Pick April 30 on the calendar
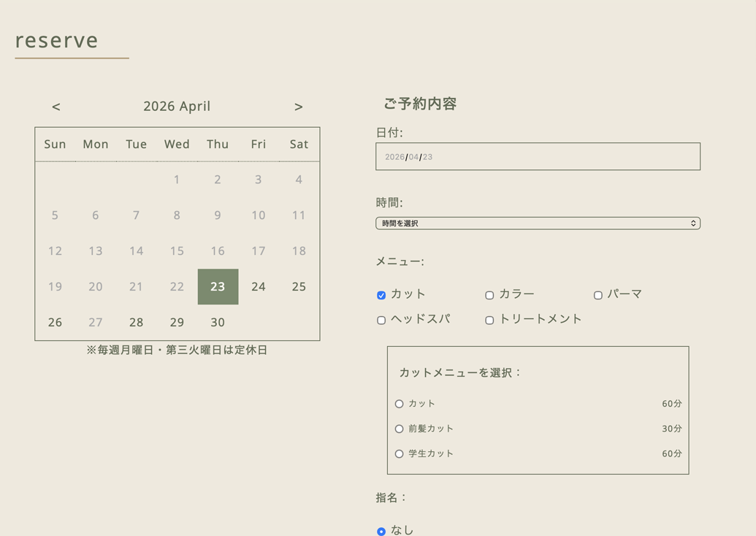756x536 pixels. [x=218, y=322]
